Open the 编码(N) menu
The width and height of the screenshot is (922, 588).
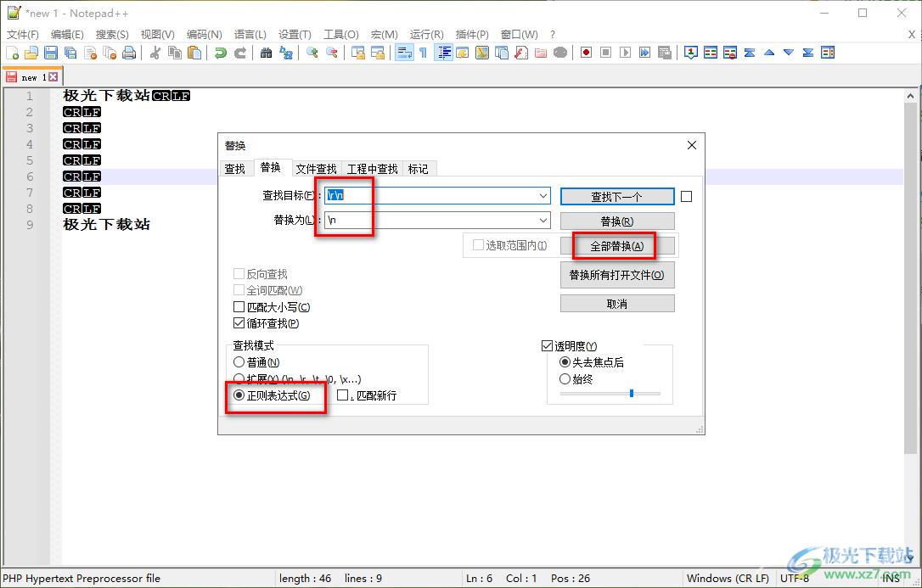click(x=204, y=35)
